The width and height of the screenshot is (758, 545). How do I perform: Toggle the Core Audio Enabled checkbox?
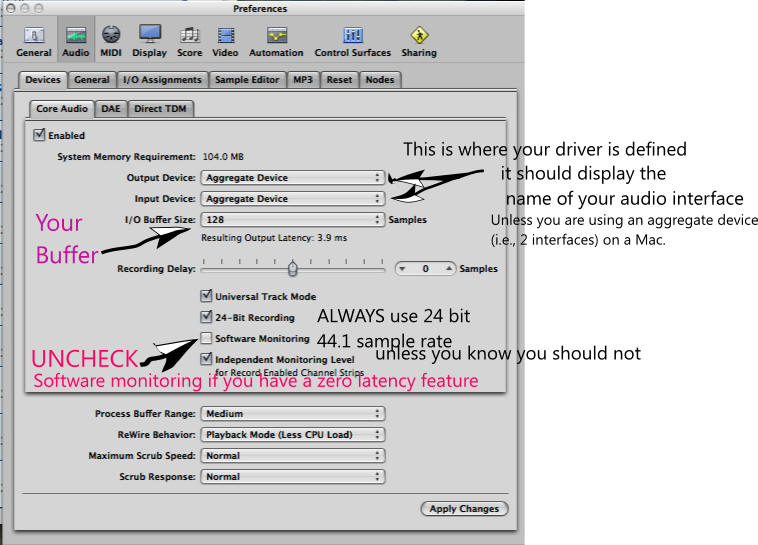click(39, 135)
